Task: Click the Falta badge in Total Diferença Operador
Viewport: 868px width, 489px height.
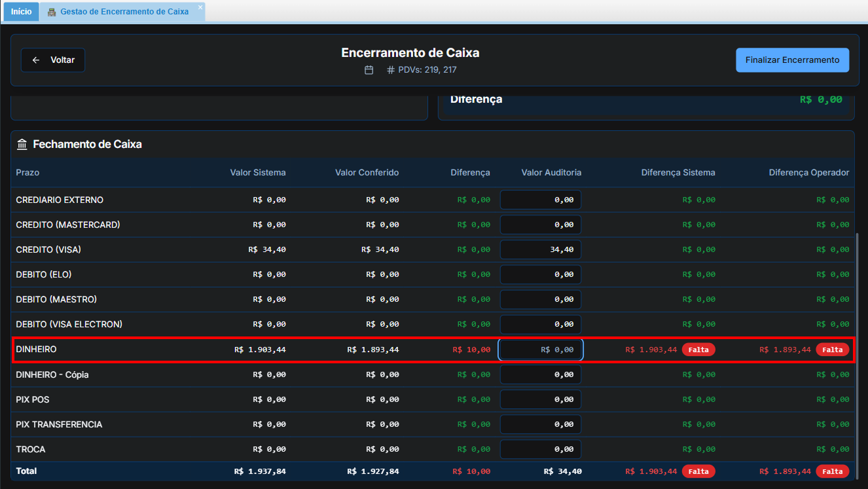Action: pos(832,471)
